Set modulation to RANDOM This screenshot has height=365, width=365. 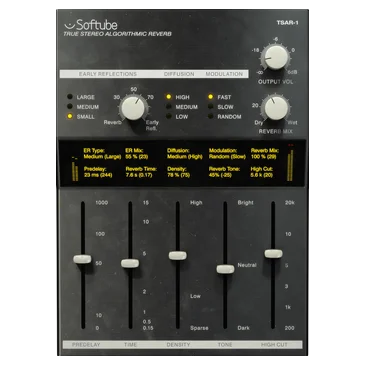coord(211,116)
